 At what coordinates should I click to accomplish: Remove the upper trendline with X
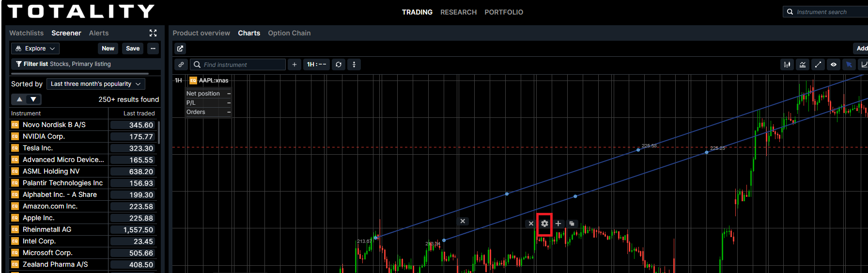point(463,221)
